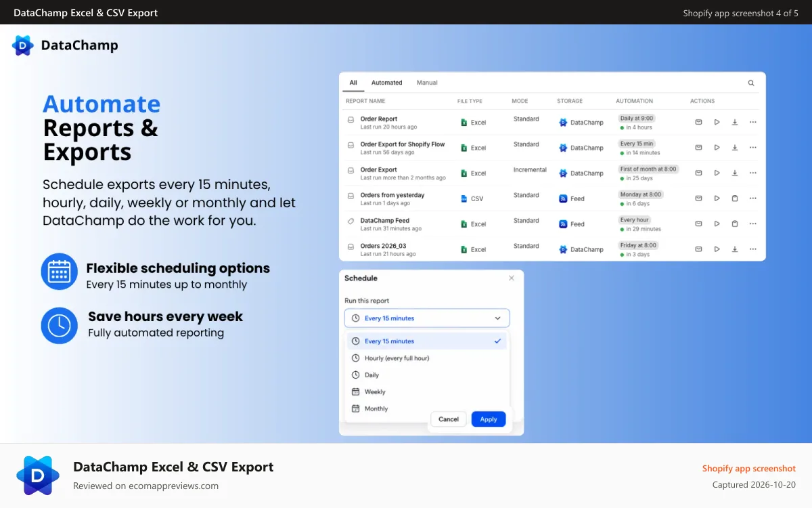The height and width of the screenshot is (508, 812).
Task: Click "Last run 31 minutes ago" text
Action: click(x=391, y=229)
